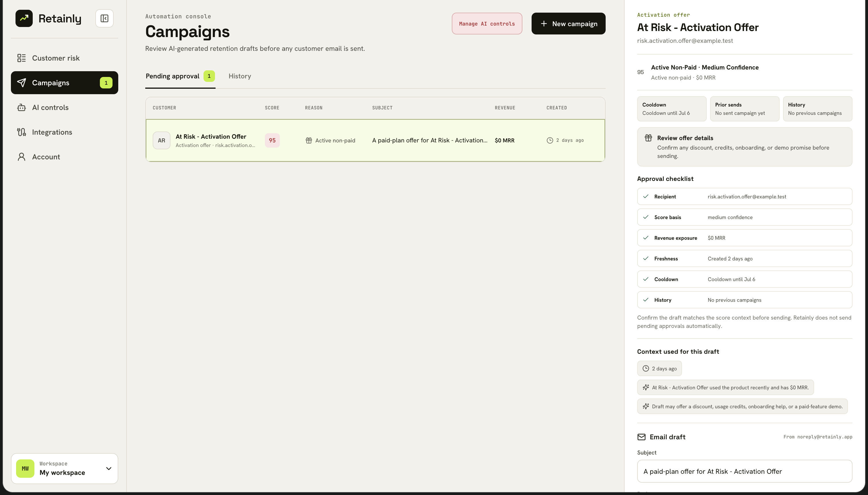The width and height of the screenshot is (868, 495).
Task: Click the 'Cooldown until Jul 6' checklist value
Action: pyautogui.click(x=731, y=279)
